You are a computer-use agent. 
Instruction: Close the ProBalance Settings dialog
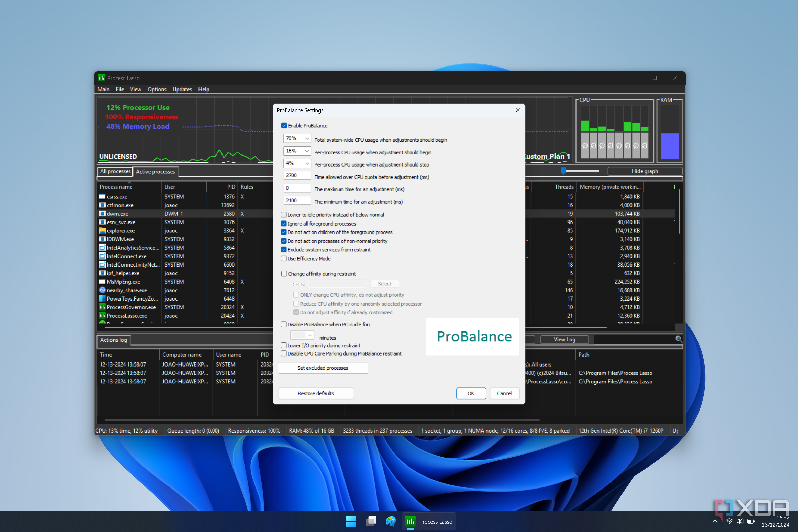(x=518, y=110)
